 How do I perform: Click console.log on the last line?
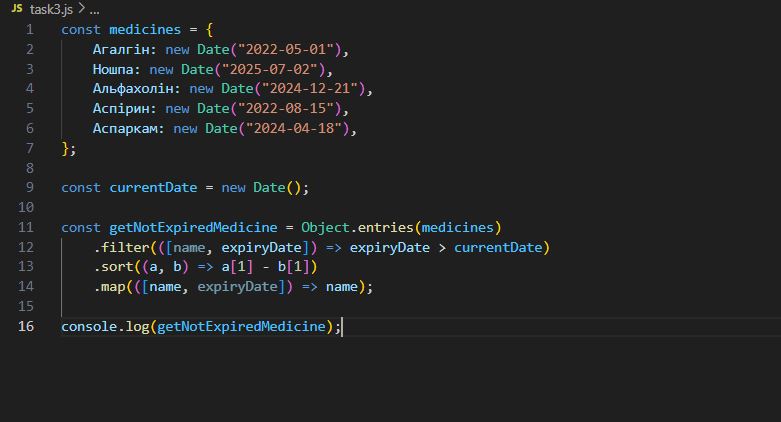[105, 327]
